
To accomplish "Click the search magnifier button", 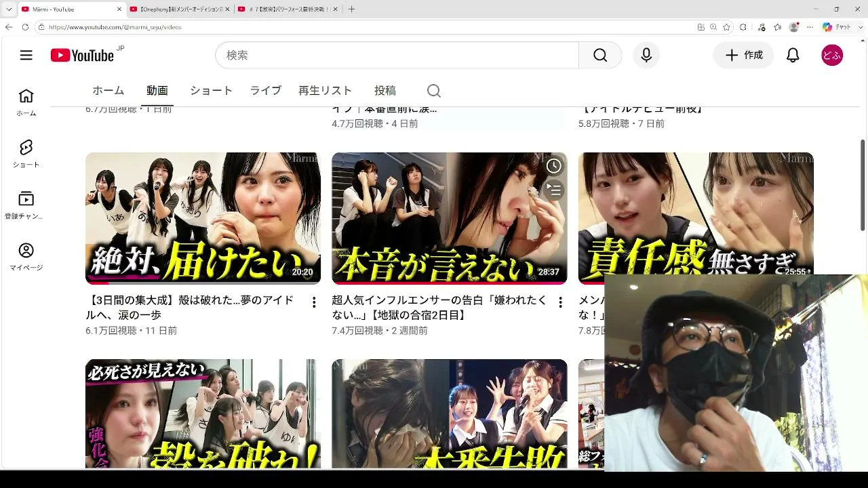I will [x=600, y=56].
